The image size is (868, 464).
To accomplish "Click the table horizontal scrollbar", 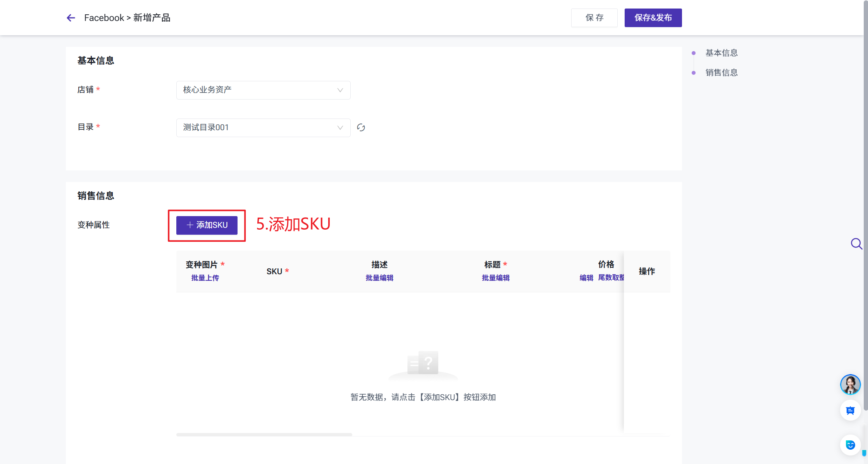I will click(x=264, y=435).
